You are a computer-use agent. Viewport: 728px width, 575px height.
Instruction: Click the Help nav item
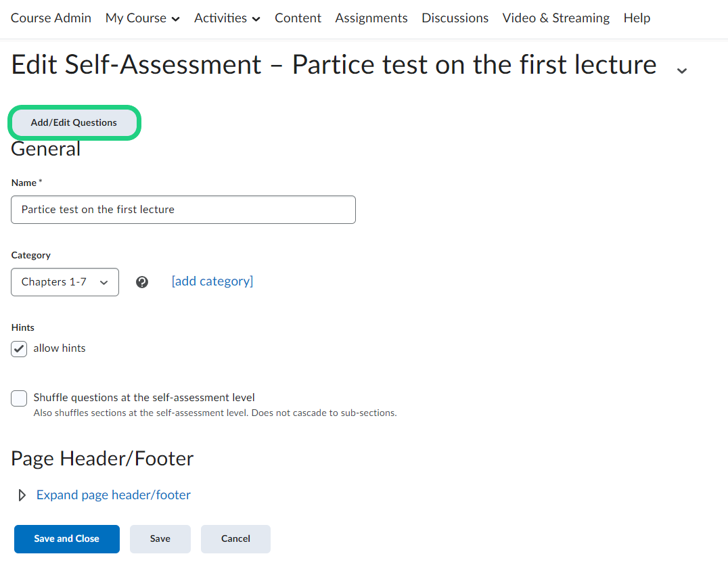point(637,18)
